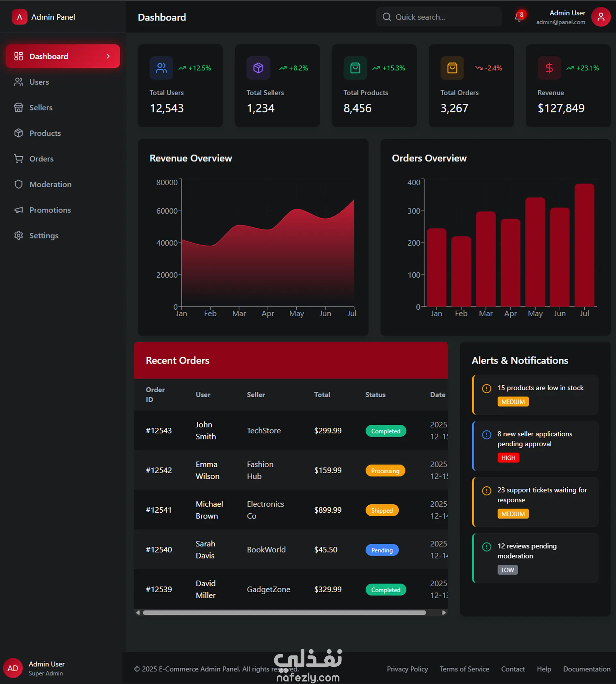Click the Total Products bag icon
Image resolution: width=616 pixels, height=684 pixels.
[355, 68]
